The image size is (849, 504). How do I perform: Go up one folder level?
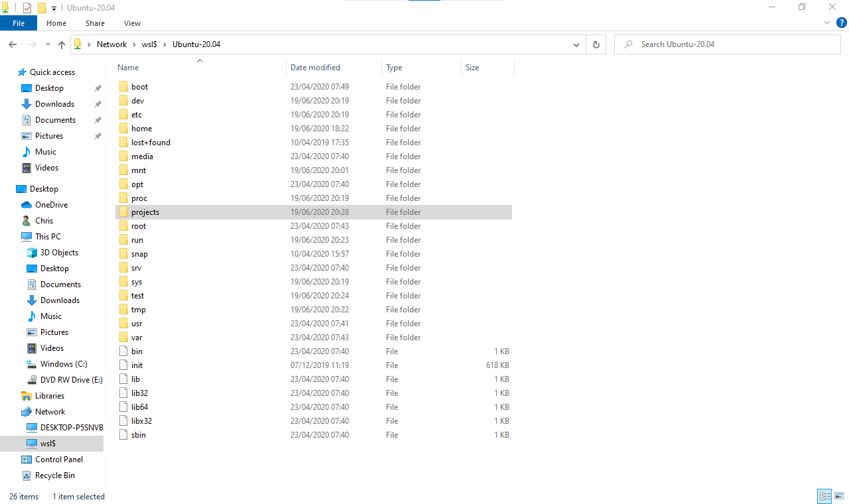(62, 44)
